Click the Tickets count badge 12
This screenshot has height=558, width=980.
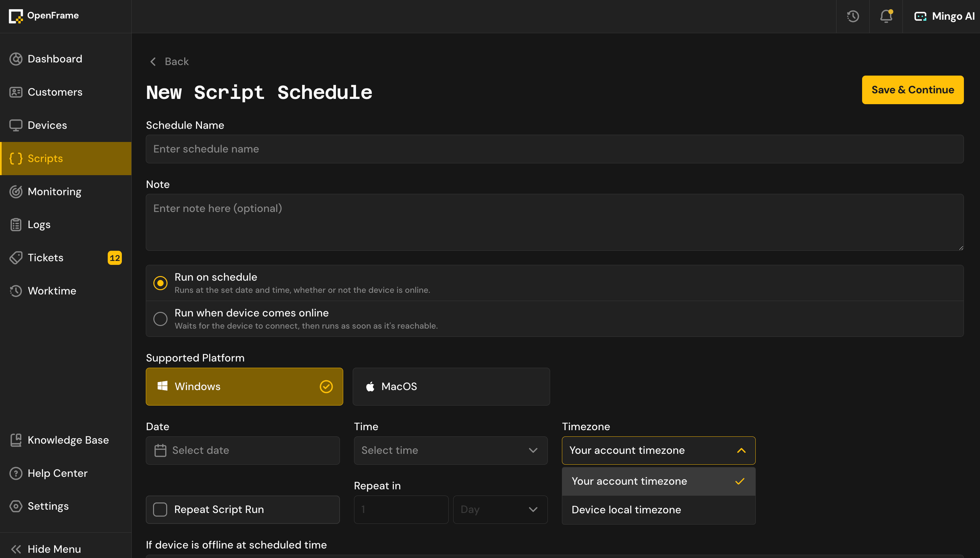tap(115, 258)
